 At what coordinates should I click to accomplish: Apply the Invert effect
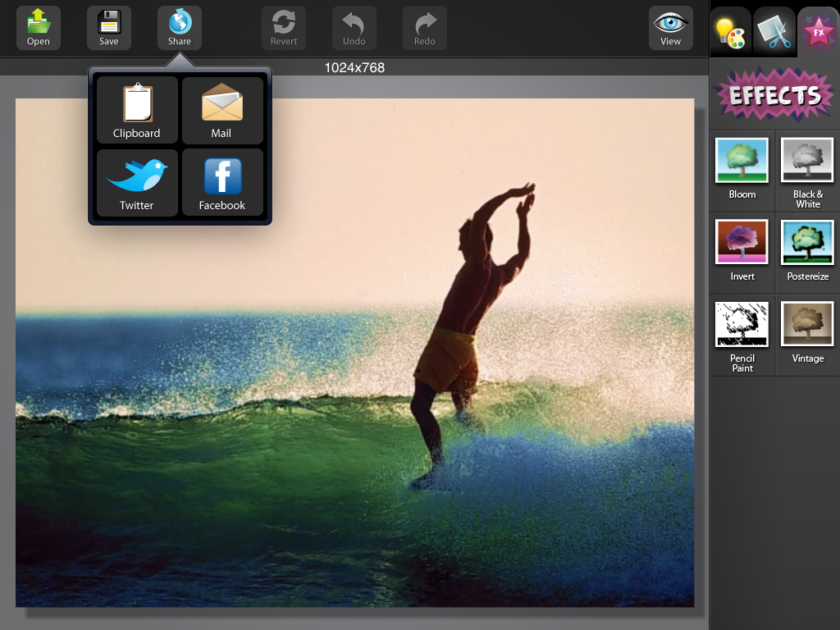click(742, 252)
